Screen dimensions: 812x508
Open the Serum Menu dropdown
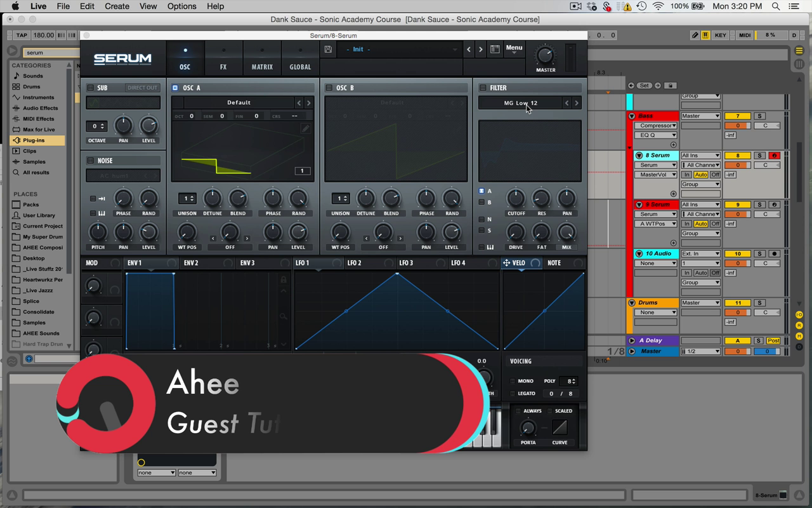(514, 48)
